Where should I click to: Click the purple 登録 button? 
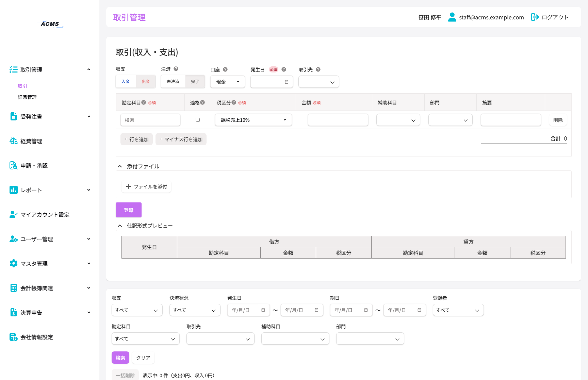tap(129, 210)
